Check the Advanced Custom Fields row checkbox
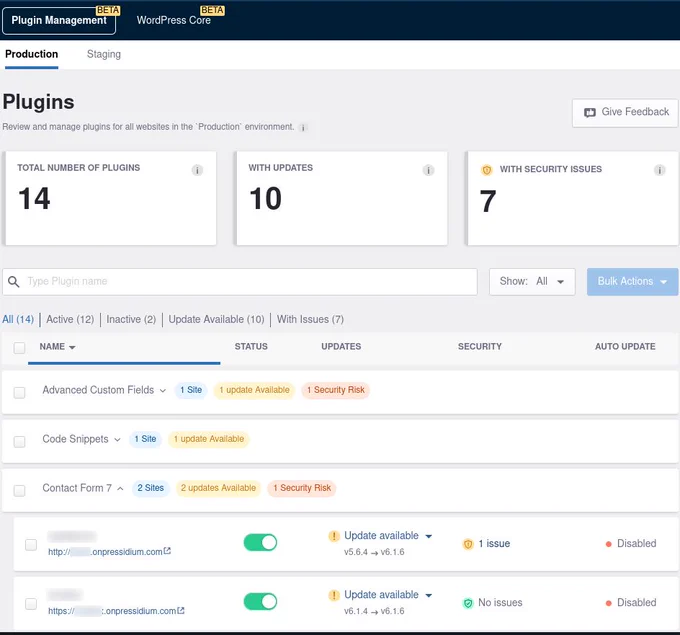The width and height of the screenshot is (680, 635). (x=19, y=393)
